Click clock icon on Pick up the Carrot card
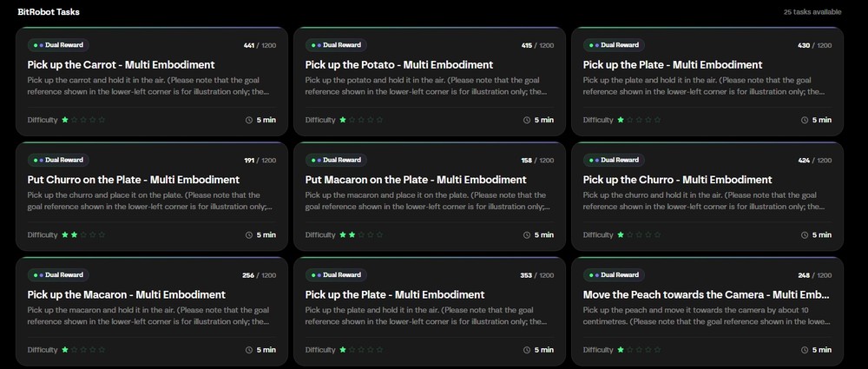 click(249, 120)
